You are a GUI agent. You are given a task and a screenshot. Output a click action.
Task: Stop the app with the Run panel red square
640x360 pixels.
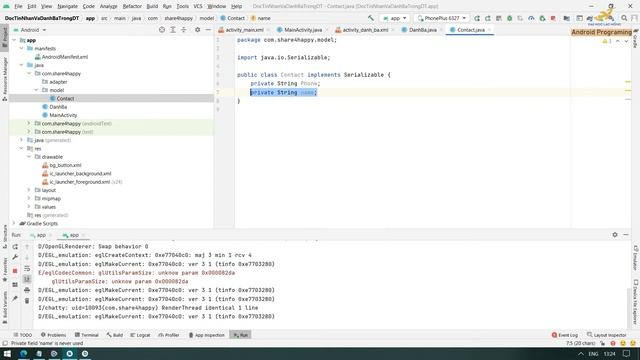click(x=15, y=271)
